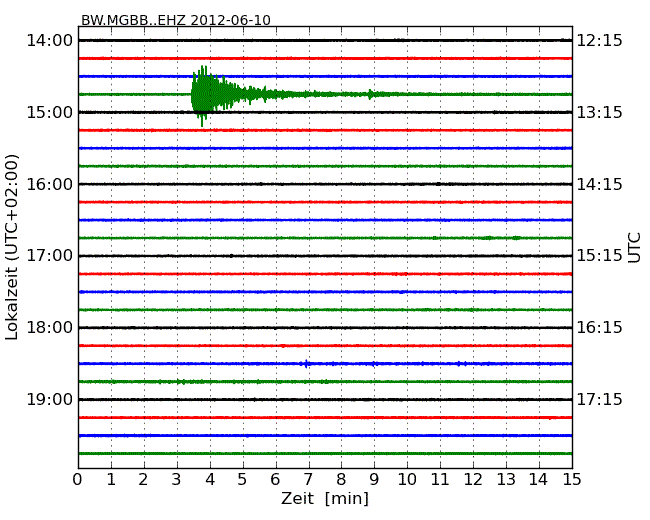Select the 14:00 local time label

click(x=50, y=41)
